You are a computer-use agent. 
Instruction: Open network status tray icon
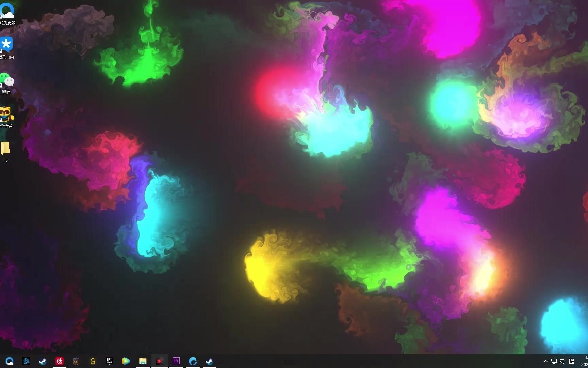click(x=554, y=361)
